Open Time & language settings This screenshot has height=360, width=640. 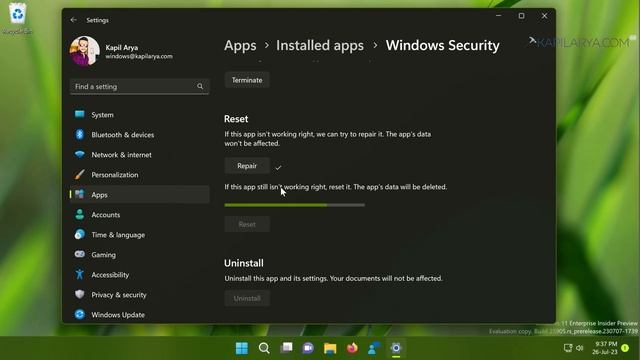pyautogui.click(x=140, y=235)
